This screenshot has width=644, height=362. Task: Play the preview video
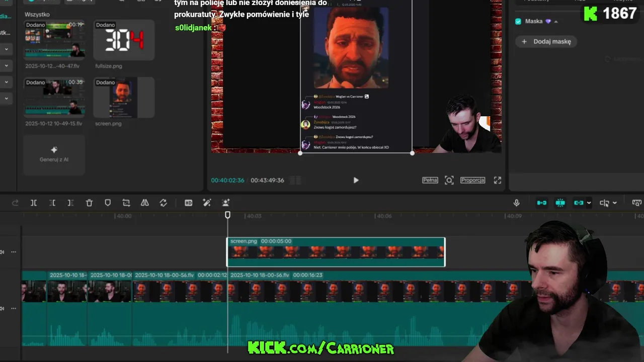tap(356, 180)
